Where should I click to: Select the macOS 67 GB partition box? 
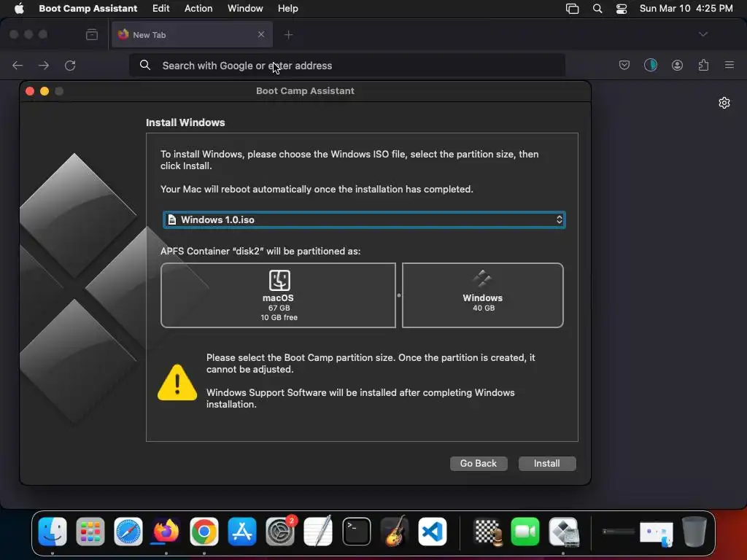point(278,295)
